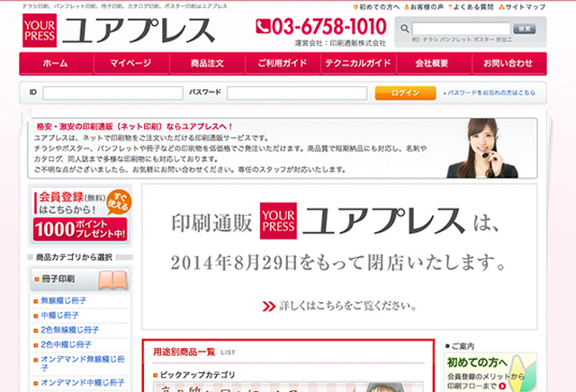The image size is (576, 392).
Task: Open 中綴じ冊子 category link
Action: pyautogui.click(x=60, y=316)
